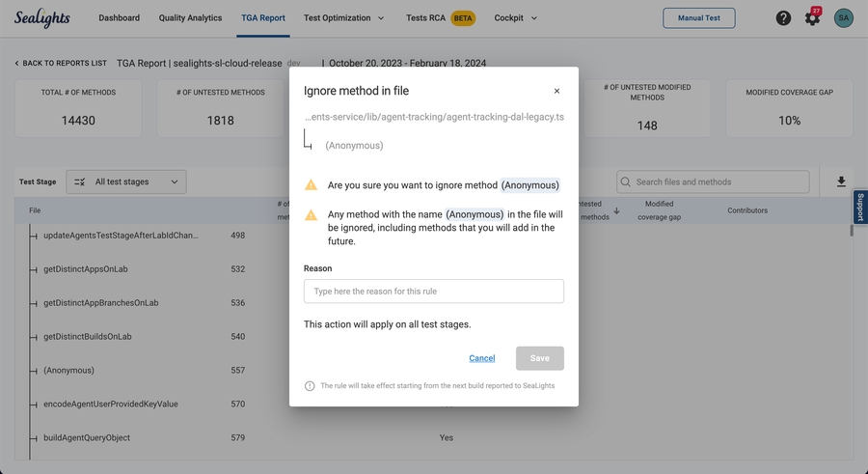
Task: Switch to the Dashboard tab
Action: click(119, 17)
